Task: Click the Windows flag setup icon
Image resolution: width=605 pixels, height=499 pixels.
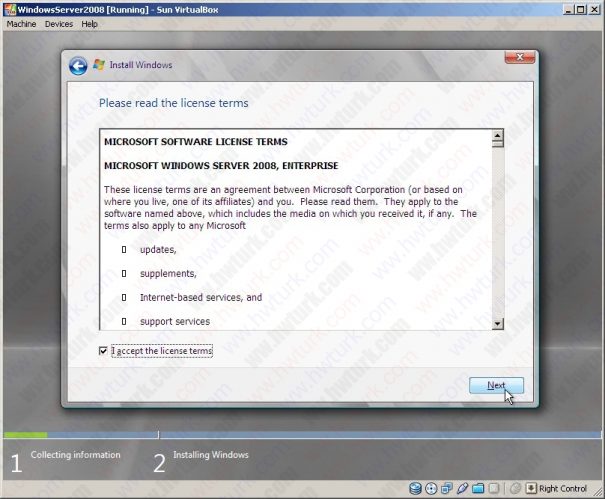Action: pos(99,64)
